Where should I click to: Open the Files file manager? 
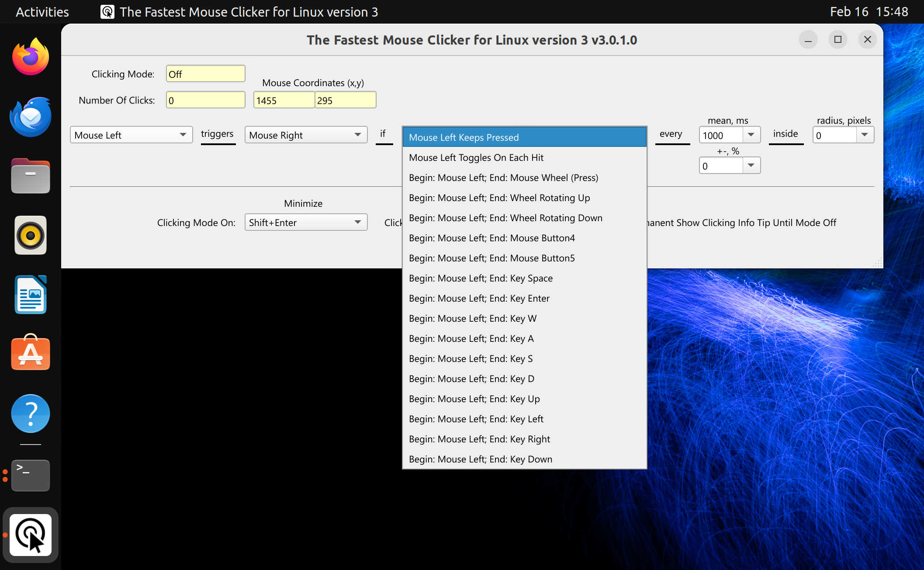[x=30, y=176]
